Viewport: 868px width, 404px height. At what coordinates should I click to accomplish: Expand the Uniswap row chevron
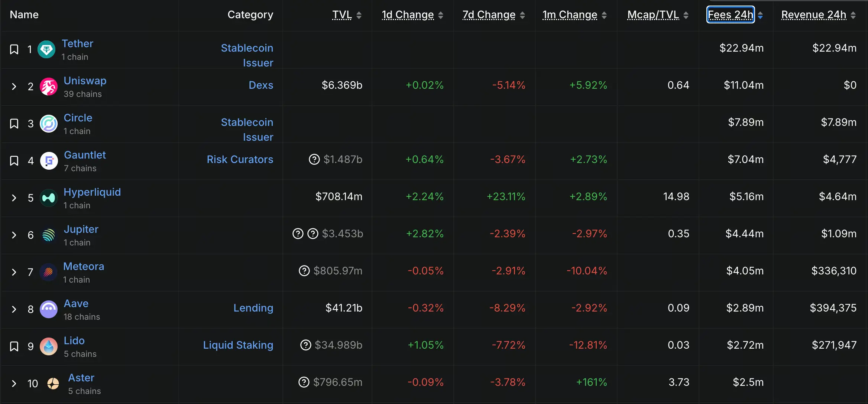pyautogui.click(x=14, y=87)
